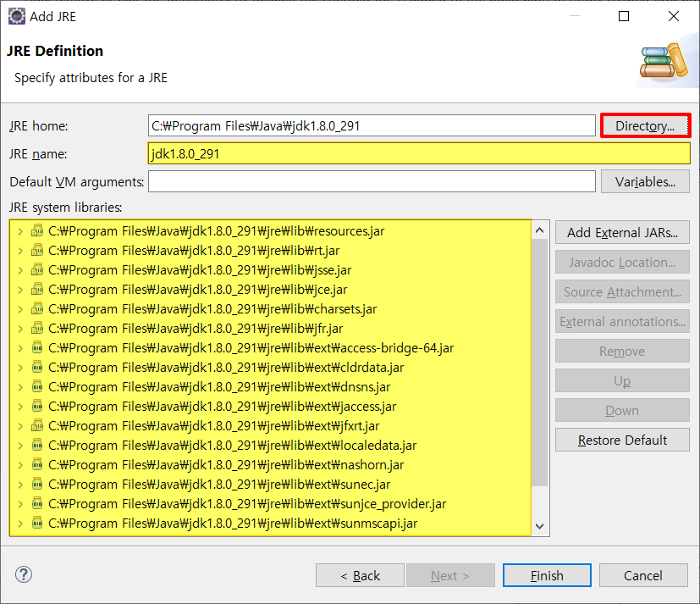The width and height of the screenshot is (700, 604).
Task: Click the JRE home path field
Action: click(x=372, y=125)
